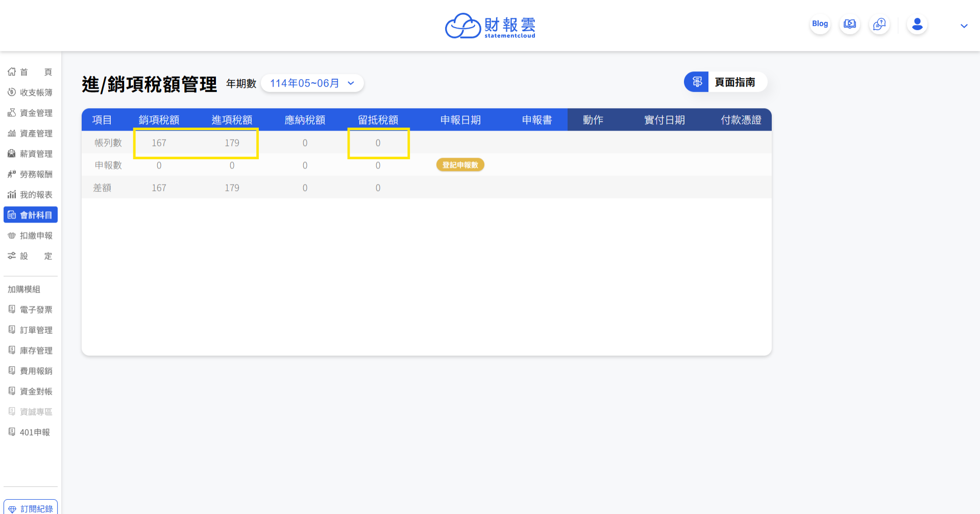The height and width of the screenshot is (514, 980).
Task: Click the 應納稅額 column header
Action: (x=305, y=120)
